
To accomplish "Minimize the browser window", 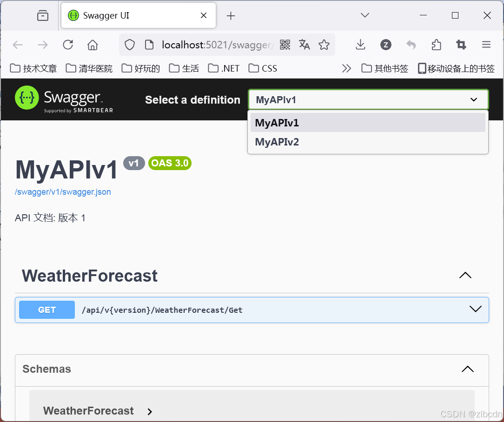I will click(423, 15).
